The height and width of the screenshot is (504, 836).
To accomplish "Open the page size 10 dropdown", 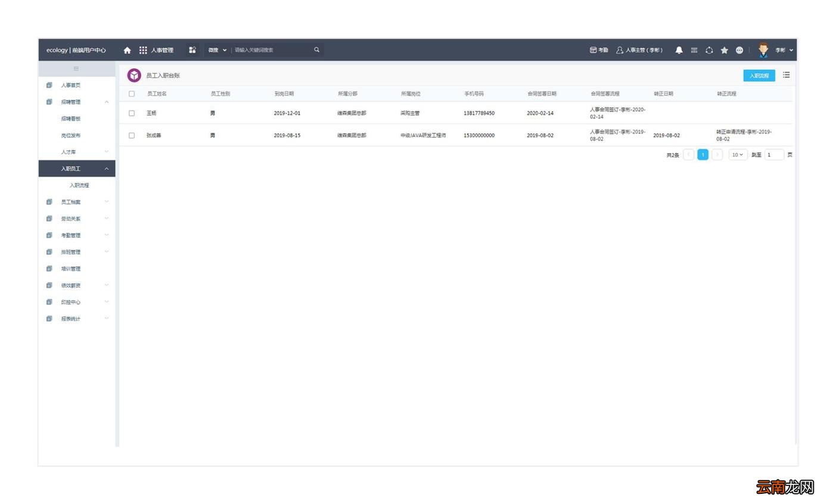I will (738, 155).
